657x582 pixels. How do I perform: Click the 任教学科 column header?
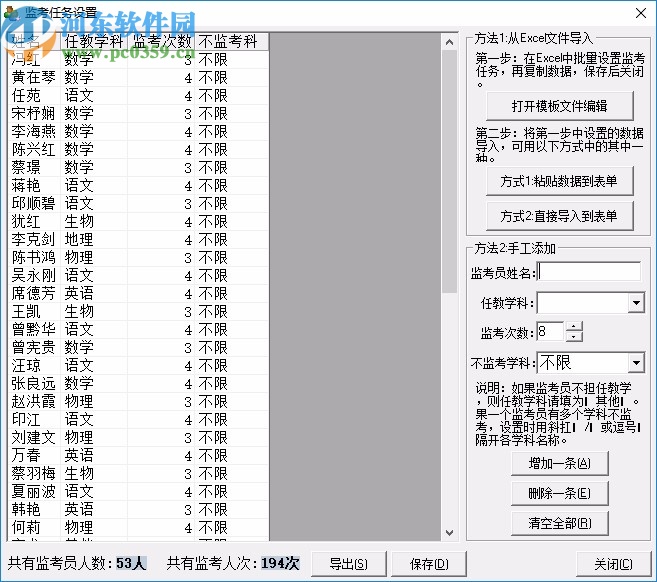pos(94,42)
